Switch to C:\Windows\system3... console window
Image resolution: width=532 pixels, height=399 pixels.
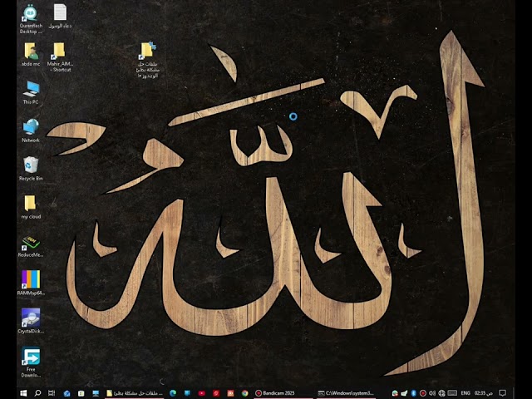coord(346,393)
